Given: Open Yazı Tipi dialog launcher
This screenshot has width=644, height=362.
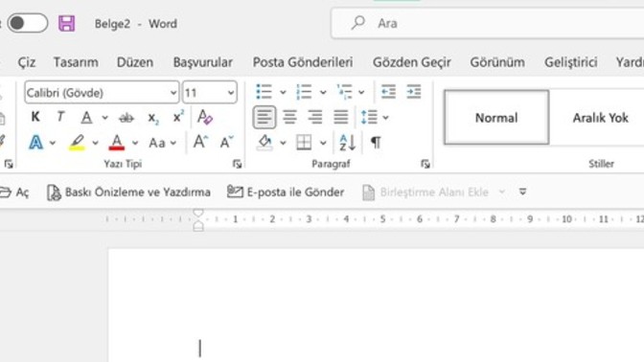Looking at the screenshot, I should pyautogui.click(x=237, y=164).
